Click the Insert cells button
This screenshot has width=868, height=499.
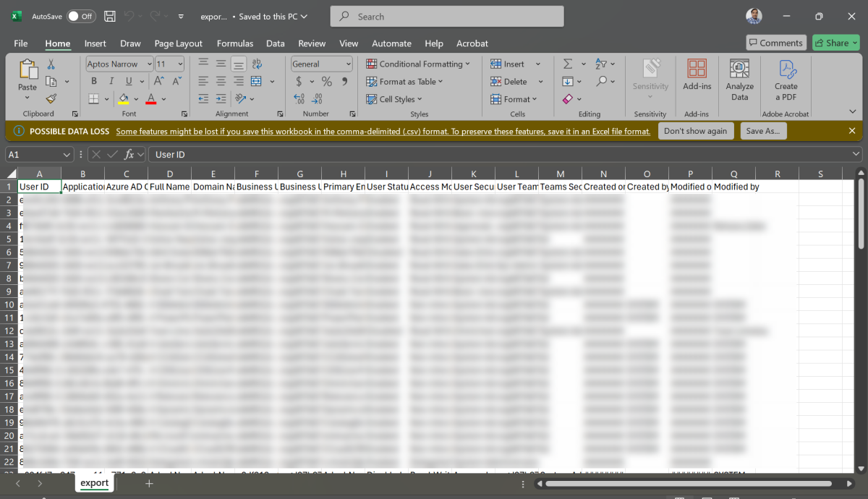pos(507,64)
